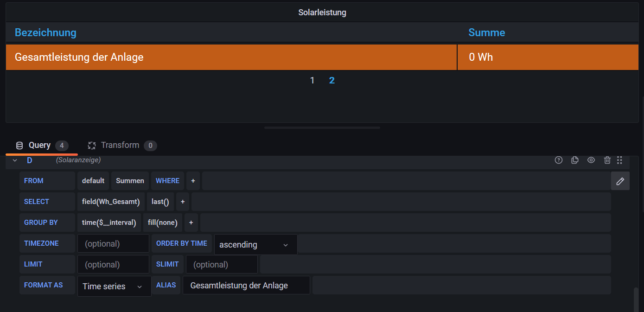The height and width of the screenshot is (312, 644).
Task: Add a WHERE condition with plus button
Action: click(x=193, y=181)
